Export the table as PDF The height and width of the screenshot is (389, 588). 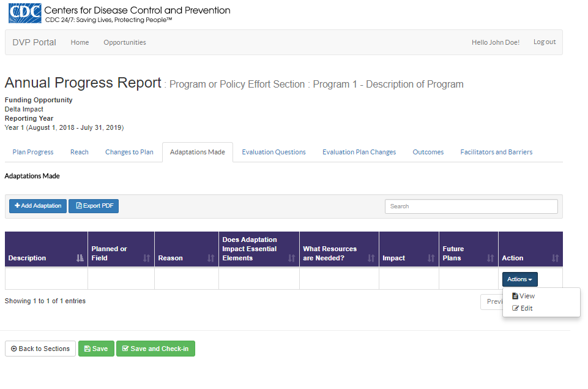pos(94,206)
